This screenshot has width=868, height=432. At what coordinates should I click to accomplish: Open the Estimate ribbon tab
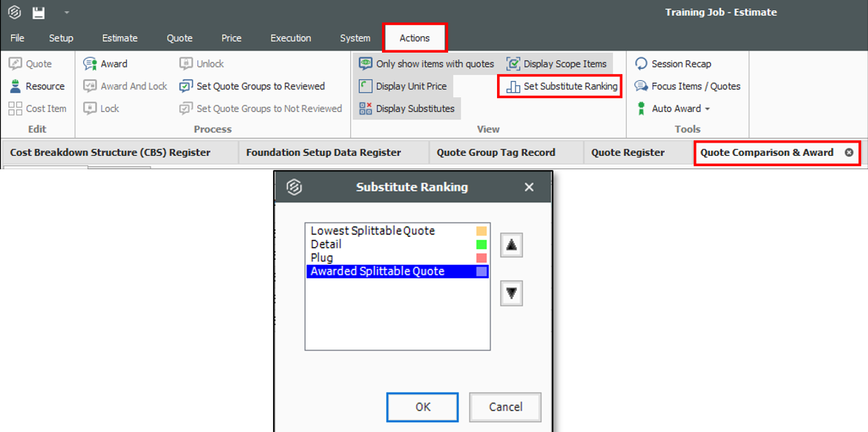[x=119, y=38]
